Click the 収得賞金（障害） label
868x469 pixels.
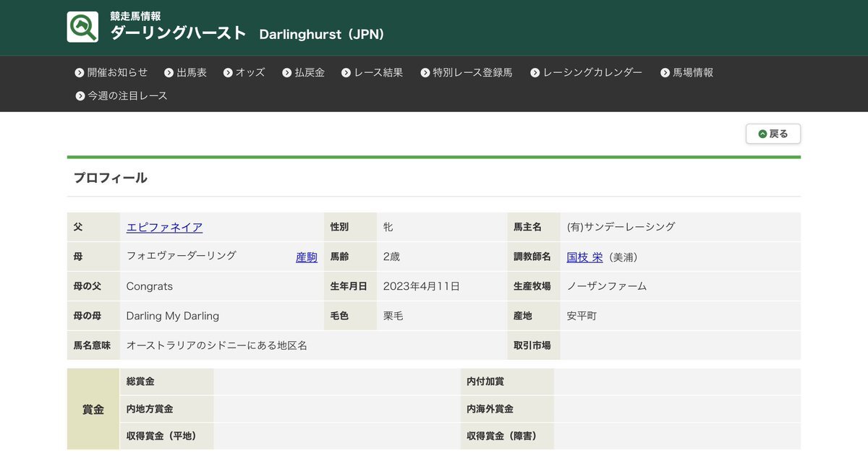(502, 436)
